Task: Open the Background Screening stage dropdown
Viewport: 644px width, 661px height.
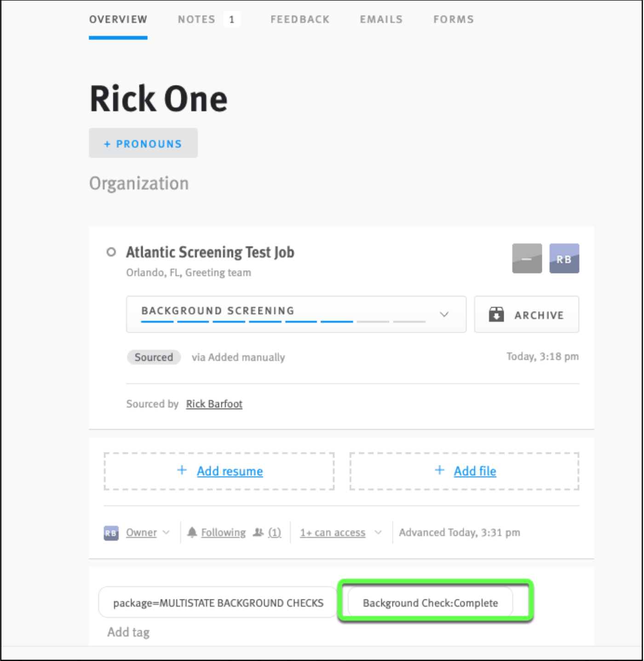Action: coord(444,314)
